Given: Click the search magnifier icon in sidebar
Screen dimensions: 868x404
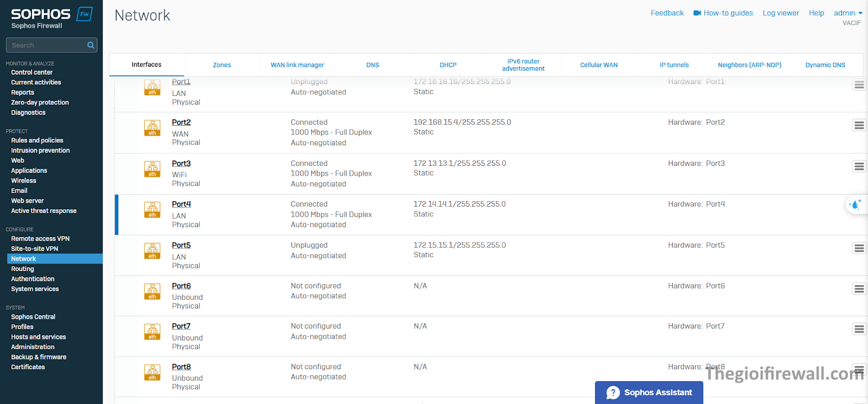Looking at the screenshot, I should [91, 46].
